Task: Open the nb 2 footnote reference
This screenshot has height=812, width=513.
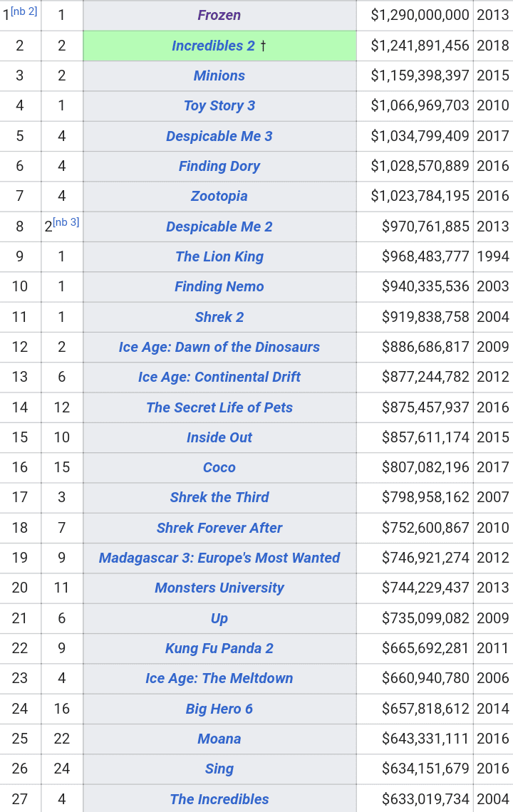Action: (x=24, y=11)
